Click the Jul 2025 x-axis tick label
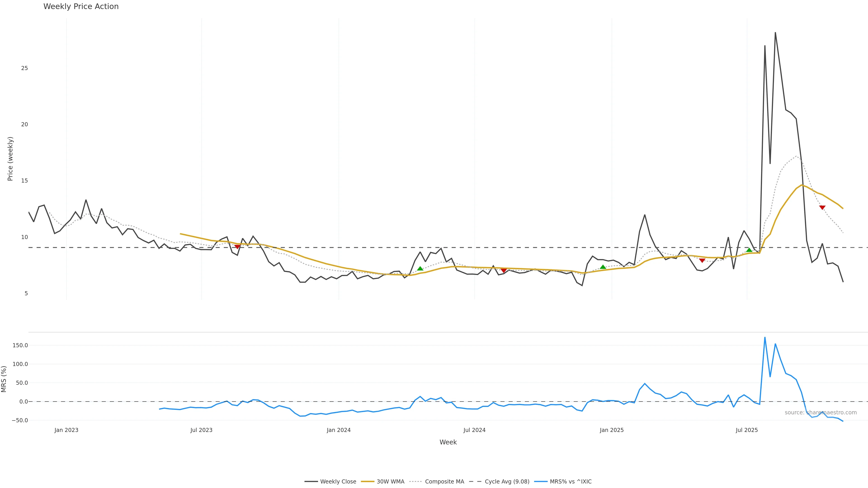Viewport: 868px width, 488px height. pos(747,430)
